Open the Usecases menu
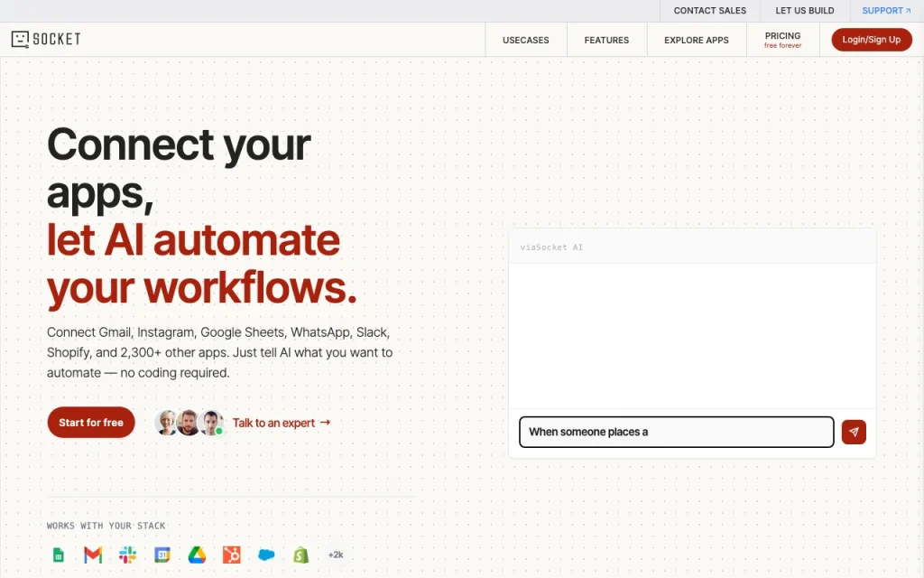Image resolution: width=924 pixels, height=578 pixels. 526,40
